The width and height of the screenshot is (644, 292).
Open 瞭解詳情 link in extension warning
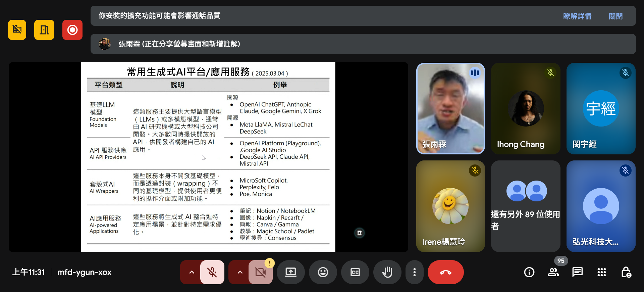pyautogui.click(x=577, y=16)
